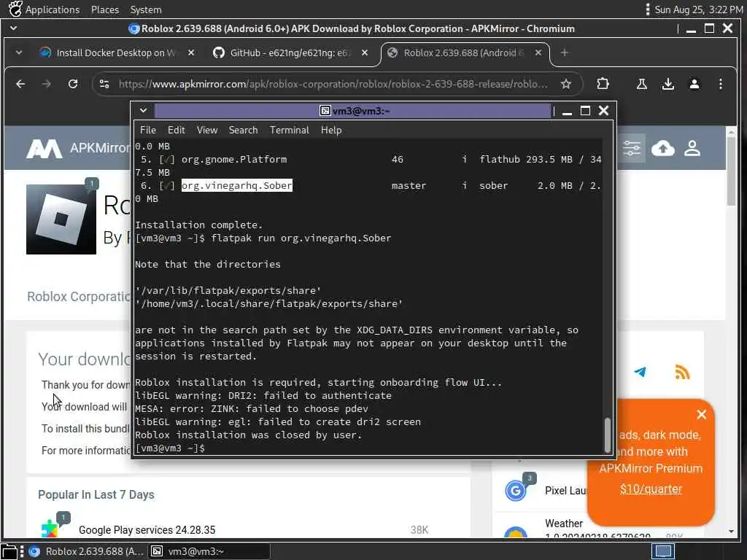Switch to vm3@vm3 terminal taskbar button
Image resolution: width=747 pixels, height=560 pixels.
[x=209, y=551]
